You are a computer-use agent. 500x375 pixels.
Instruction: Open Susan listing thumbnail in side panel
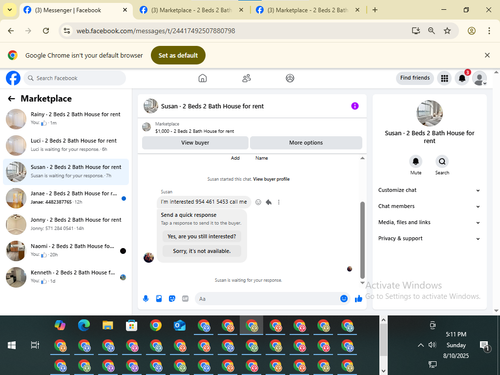tap(429, 113)
